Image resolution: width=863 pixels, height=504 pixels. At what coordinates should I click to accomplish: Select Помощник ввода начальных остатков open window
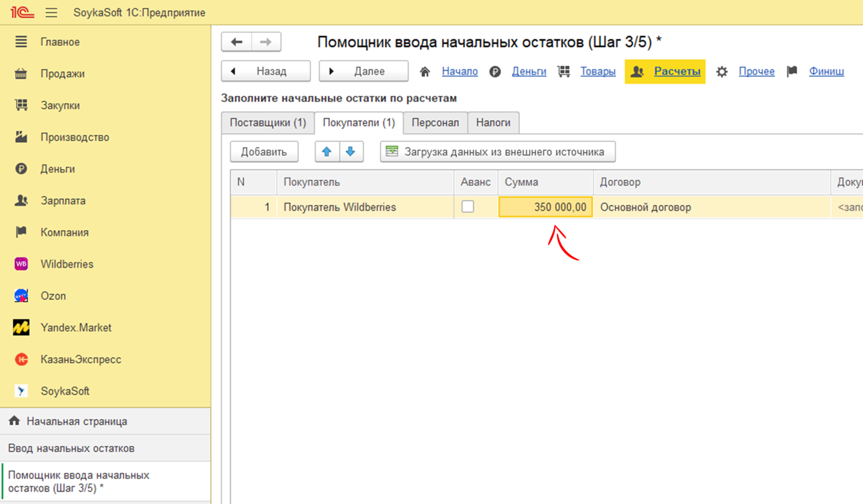point(105,482)
